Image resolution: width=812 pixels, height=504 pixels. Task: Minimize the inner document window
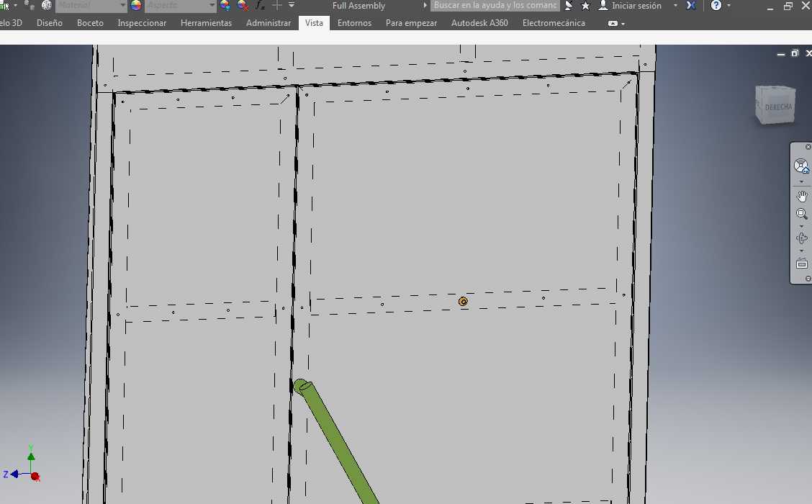(781, 53)
